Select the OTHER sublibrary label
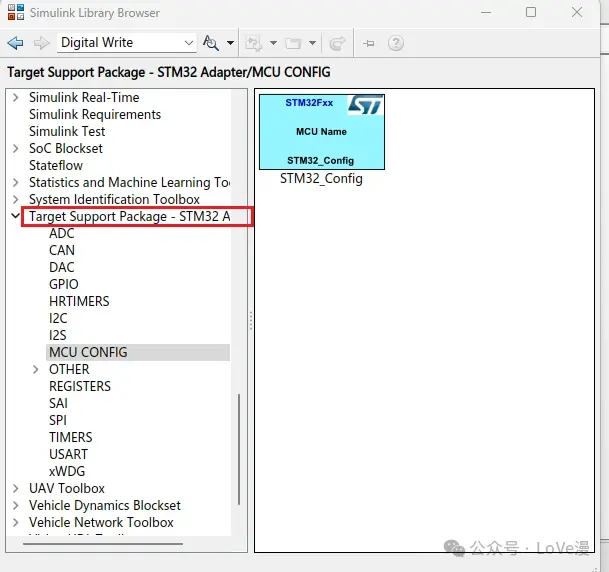The image size is (609, 572). 69,369
